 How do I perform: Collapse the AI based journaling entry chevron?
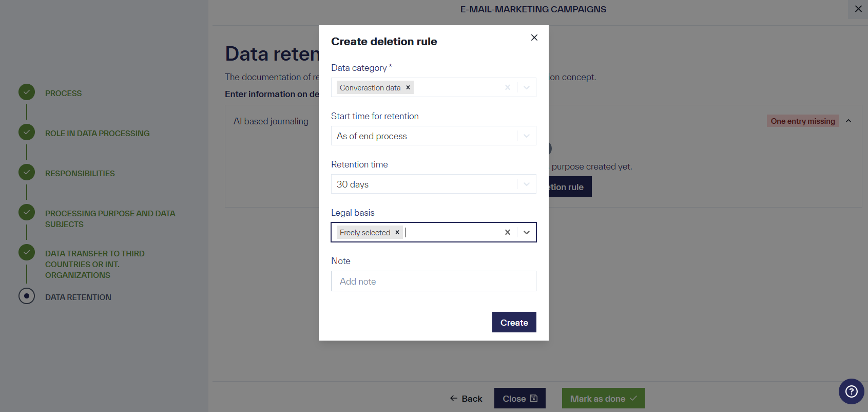coord(849,121)
